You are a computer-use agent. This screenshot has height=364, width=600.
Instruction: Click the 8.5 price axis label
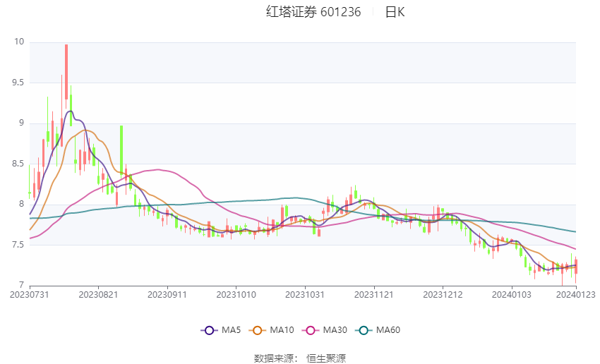point(18,163)
